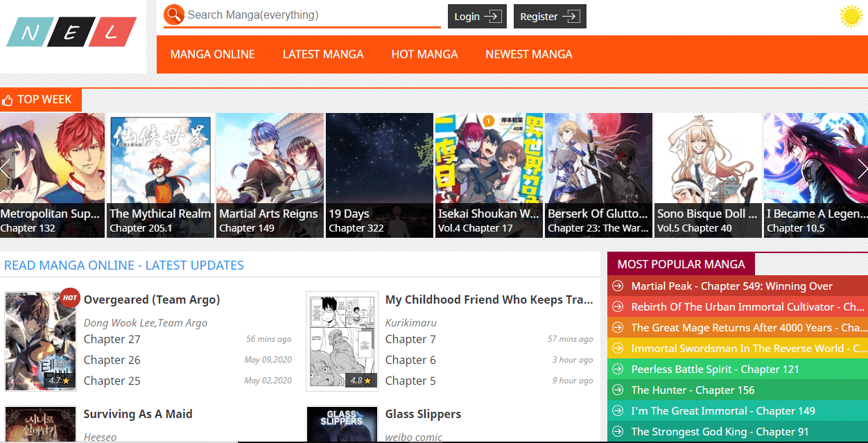Open Peerless Battle Spirit - Chapter 121 link
The height and width of the screenshot is (443, 868).
click(715, 370)
